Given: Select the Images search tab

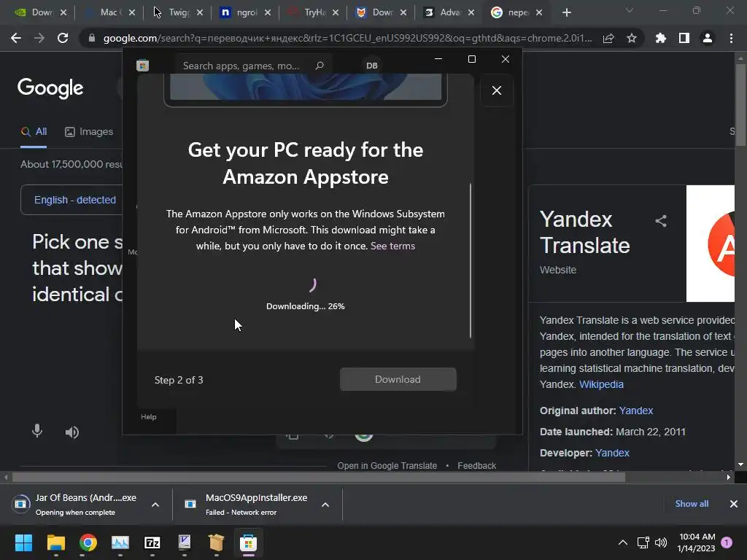Looking at the screenshot, I should [x=88, y=132].
